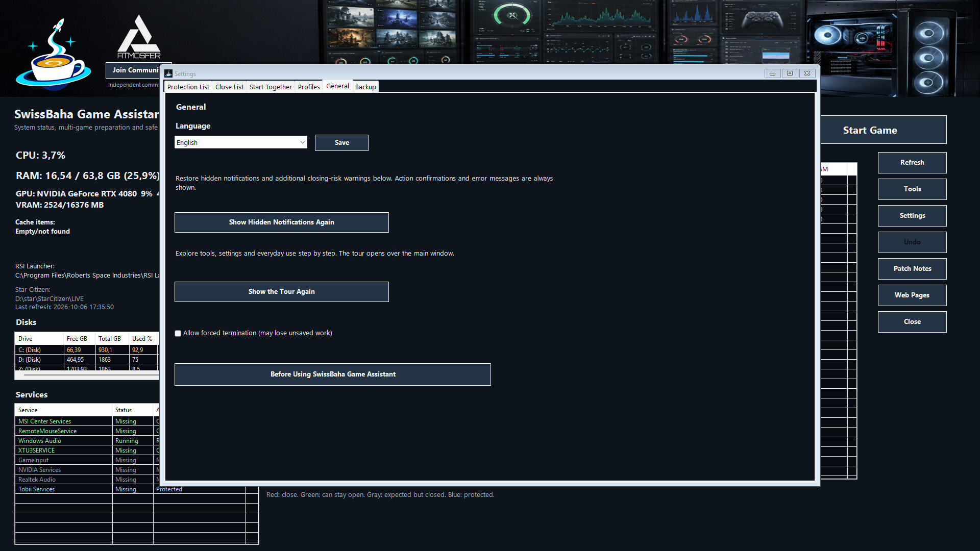Select the General tab

(337, 86)
